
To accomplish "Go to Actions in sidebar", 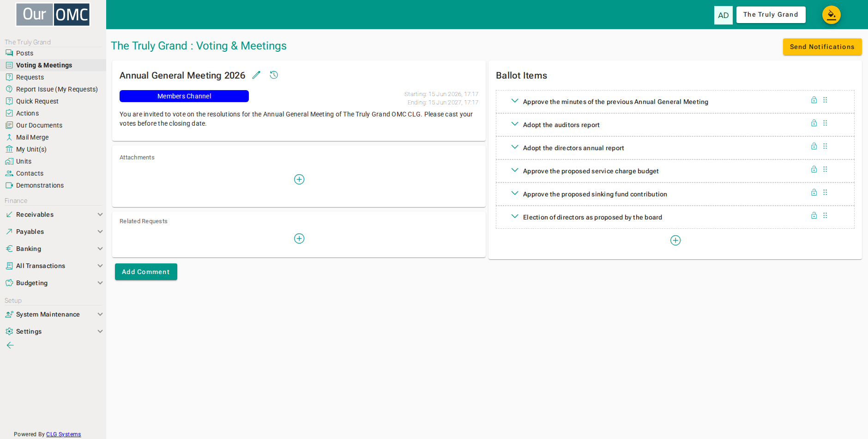I will 53,113.
